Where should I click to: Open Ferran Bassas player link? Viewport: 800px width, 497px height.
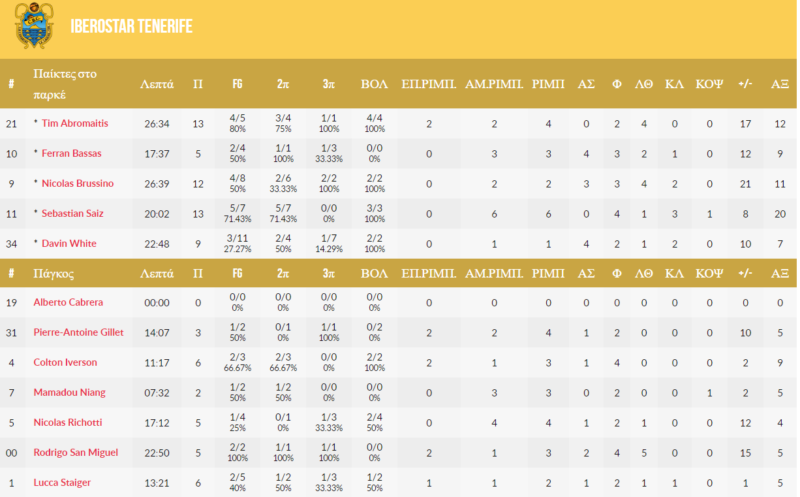[70, 153]
